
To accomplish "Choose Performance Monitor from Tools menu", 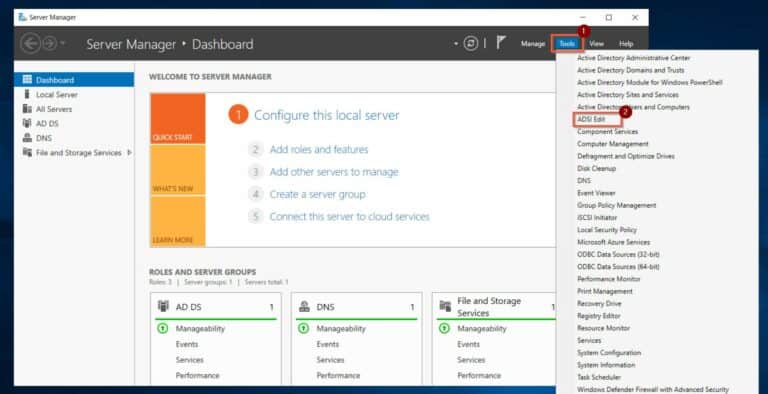I will [x=608, y=279].
